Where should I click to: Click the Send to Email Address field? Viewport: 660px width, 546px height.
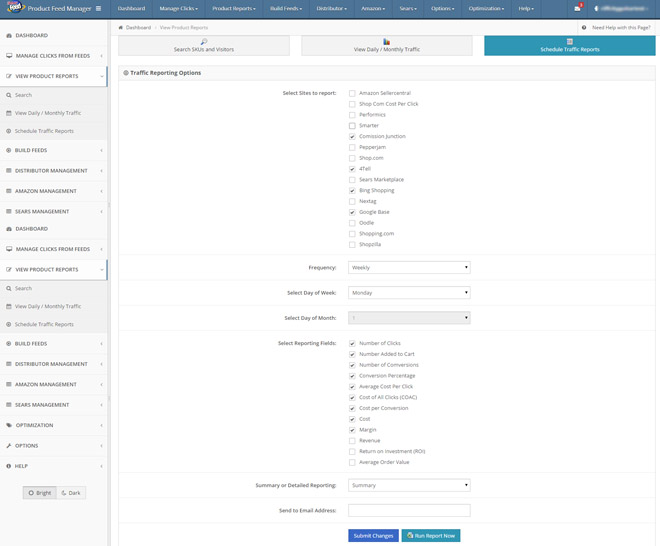pos(409,510)
